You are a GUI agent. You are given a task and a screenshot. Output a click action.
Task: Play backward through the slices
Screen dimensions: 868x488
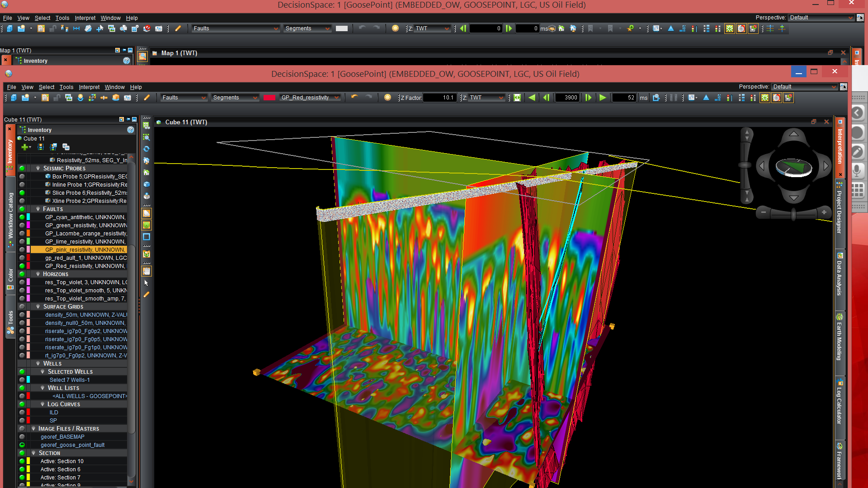(532, 98)
